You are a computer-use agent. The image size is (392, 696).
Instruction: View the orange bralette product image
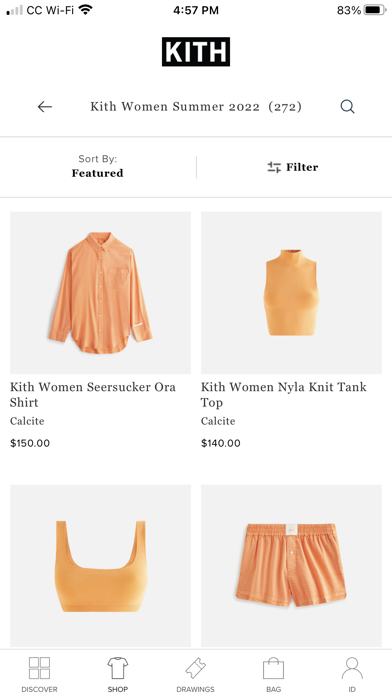click(100, 566)
